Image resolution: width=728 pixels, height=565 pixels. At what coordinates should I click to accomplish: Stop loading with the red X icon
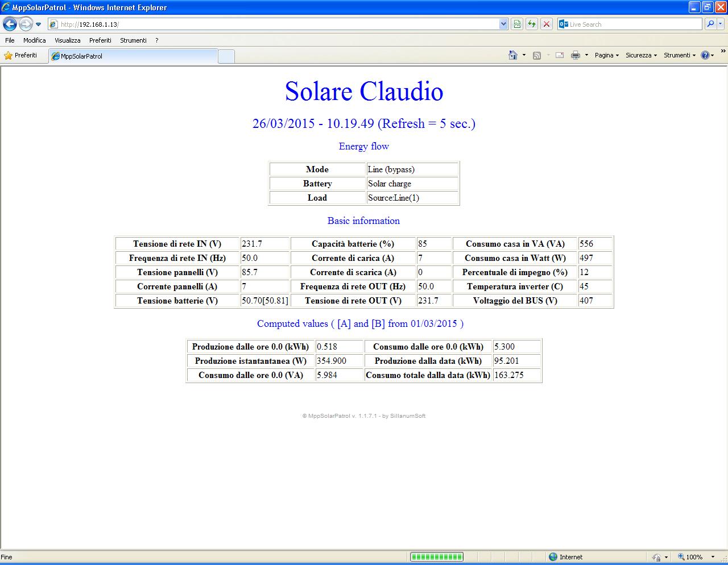tap(547, 24)
